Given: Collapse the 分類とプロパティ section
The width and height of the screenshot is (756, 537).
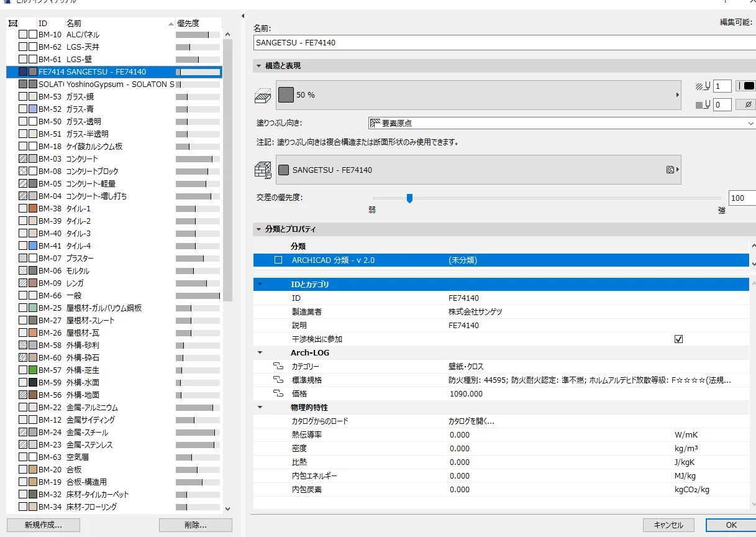Looking at the screenshot, I should (x=259, y=229).
